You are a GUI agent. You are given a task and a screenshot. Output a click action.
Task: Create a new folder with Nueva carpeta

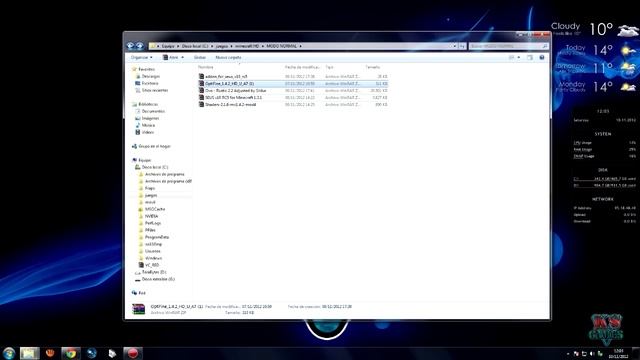[x=228, y=58]
